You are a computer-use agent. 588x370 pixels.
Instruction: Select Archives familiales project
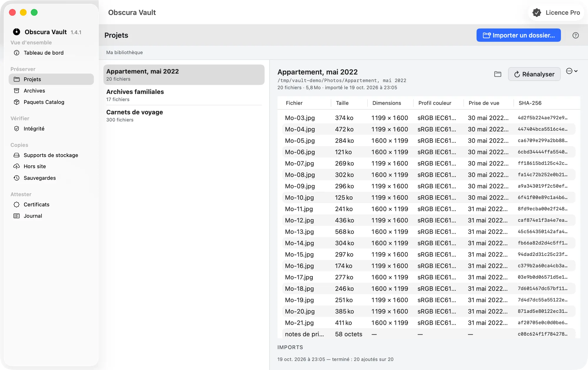[x=184, y=95]
